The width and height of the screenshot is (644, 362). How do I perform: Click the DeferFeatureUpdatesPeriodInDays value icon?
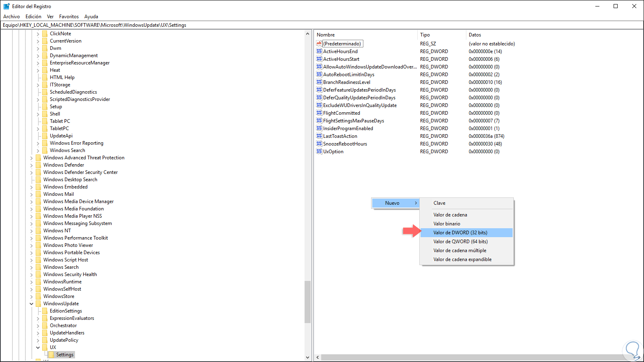click(319, 90)
